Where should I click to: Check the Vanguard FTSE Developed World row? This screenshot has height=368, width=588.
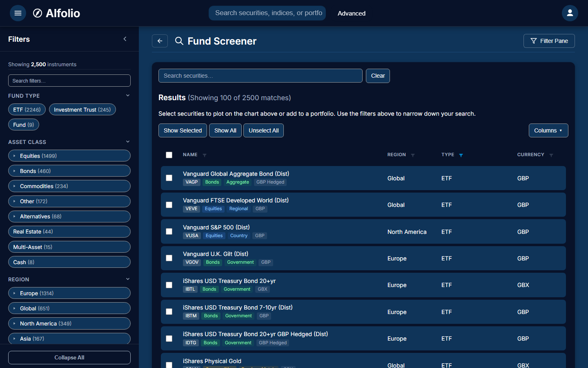click(169, 205)
